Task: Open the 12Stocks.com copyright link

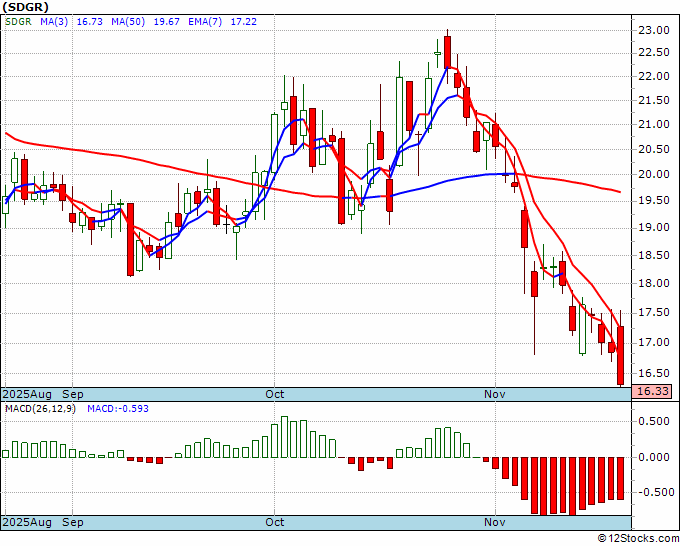Action: [x=638, y=539]
